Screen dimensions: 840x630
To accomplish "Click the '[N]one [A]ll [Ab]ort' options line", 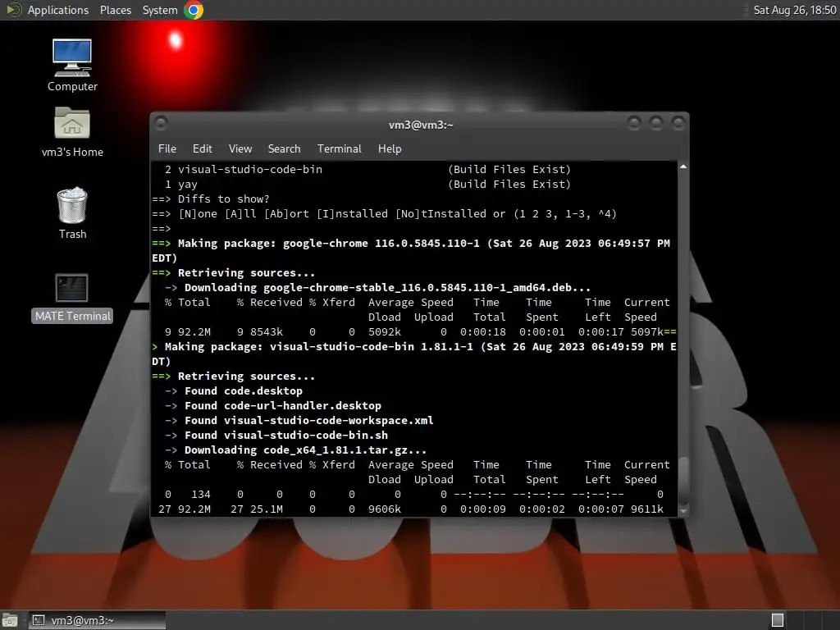I will (385, 214).
